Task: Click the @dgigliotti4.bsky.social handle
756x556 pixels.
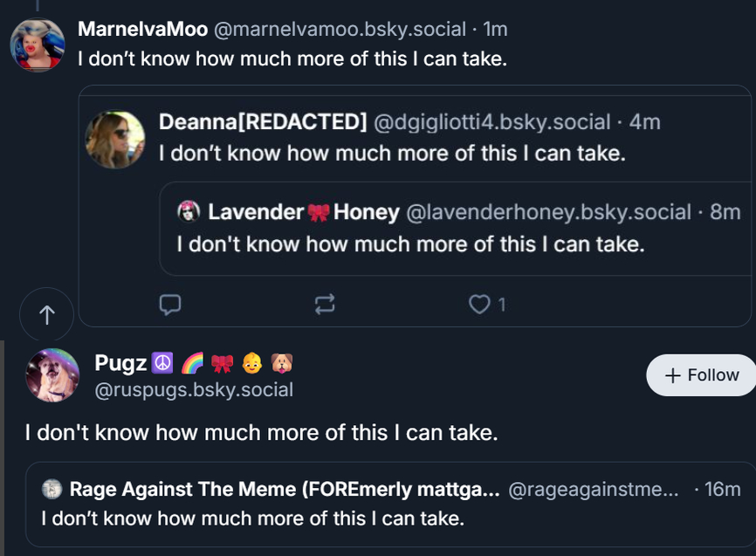Action: point(491,122)
